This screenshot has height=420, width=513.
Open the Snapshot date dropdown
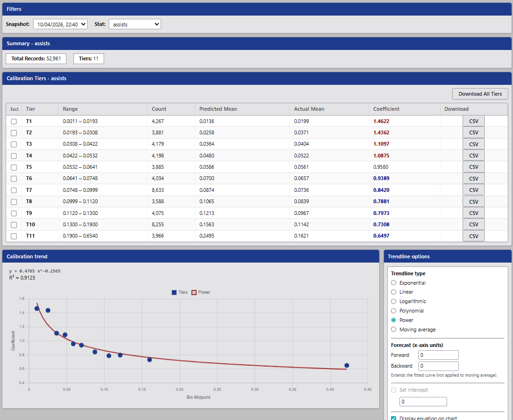(x=60, y=24)
